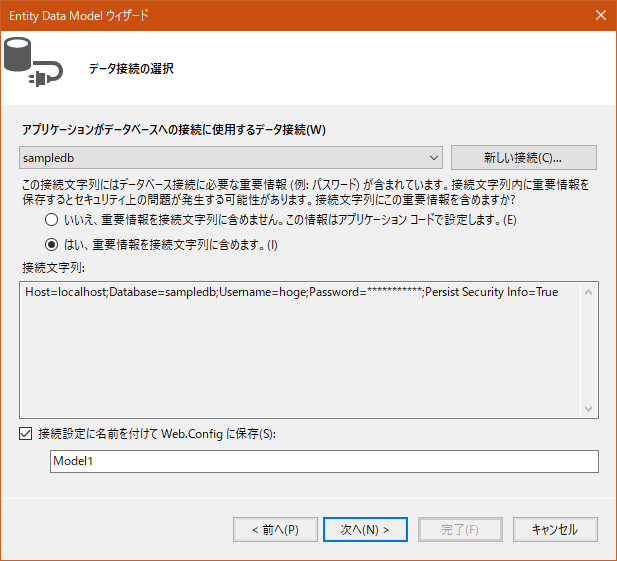
Task: Click the 接続文字列: label
Action: [54, 268]
